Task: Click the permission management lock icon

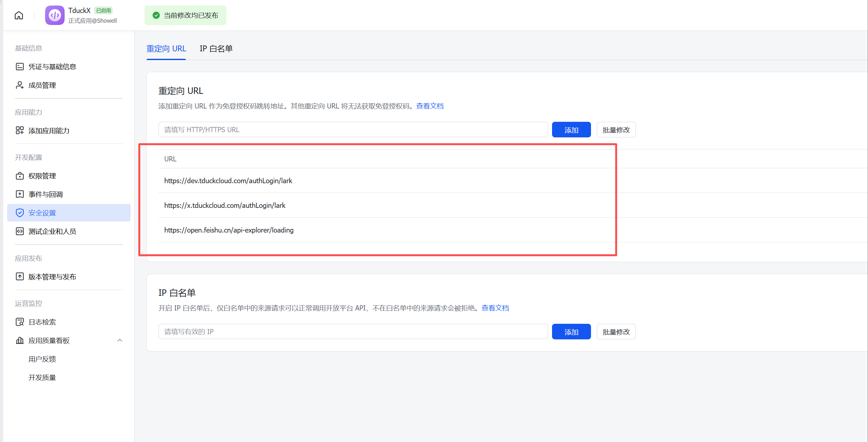Action: [x=20, y=176]
